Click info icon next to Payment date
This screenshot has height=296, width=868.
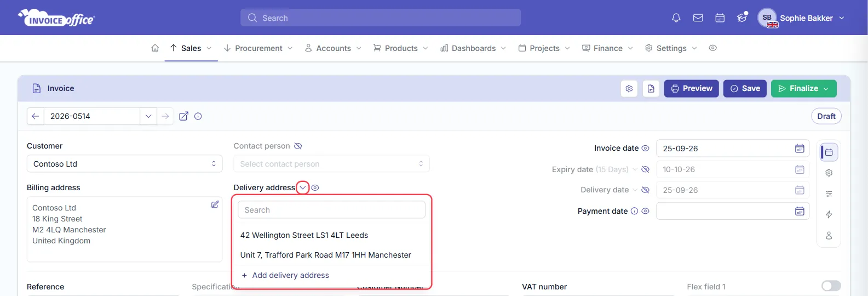[x=634, y=211]
